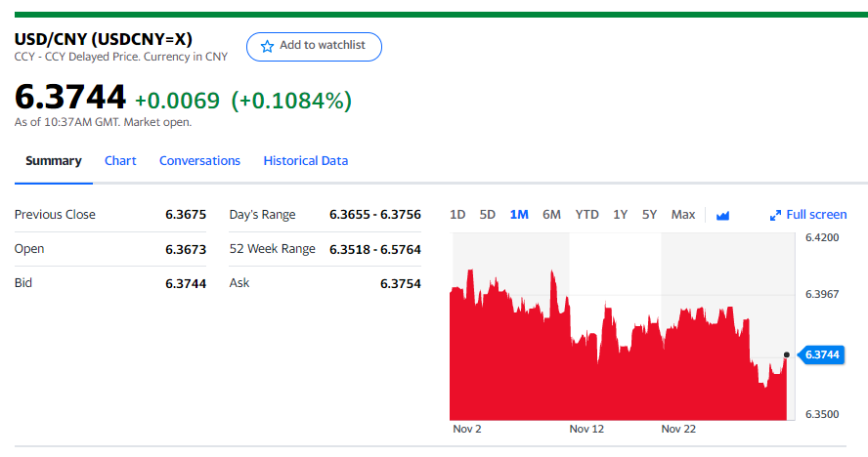
Task: Switch to the Summary tab
Action: (x=53, y=161)
